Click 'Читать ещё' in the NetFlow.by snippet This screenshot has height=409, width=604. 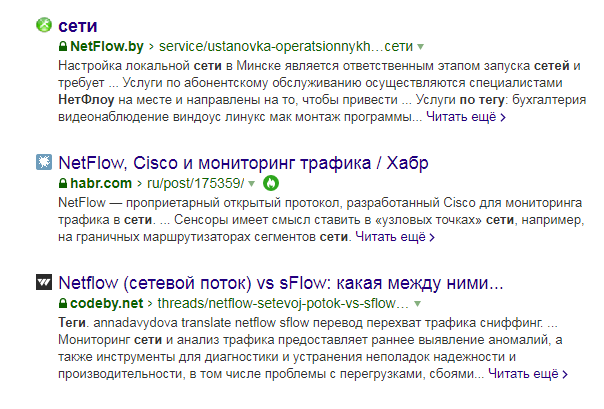click(466, 117)
